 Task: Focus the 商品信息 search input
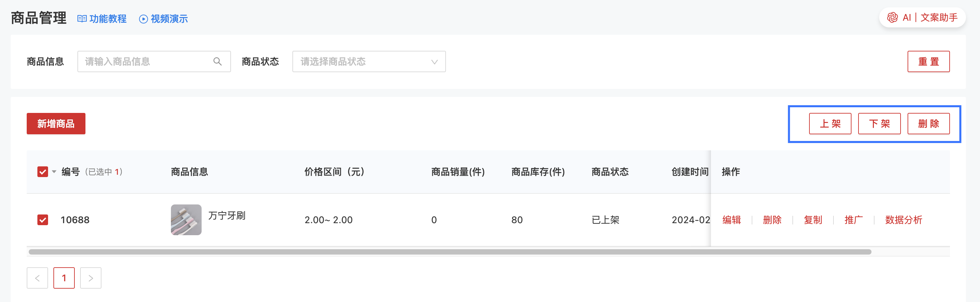coord(147,61)
